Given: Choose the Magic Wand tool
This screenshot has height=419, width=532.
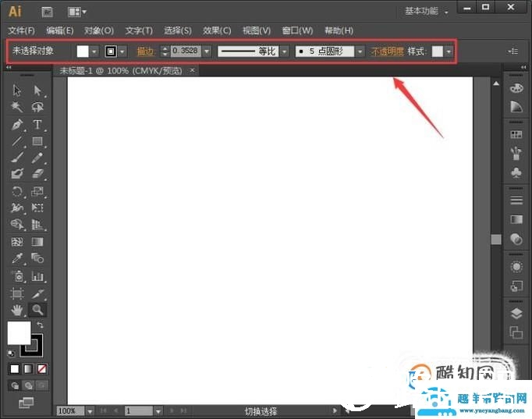Looking at the screenshot, I should pos(17,107).
